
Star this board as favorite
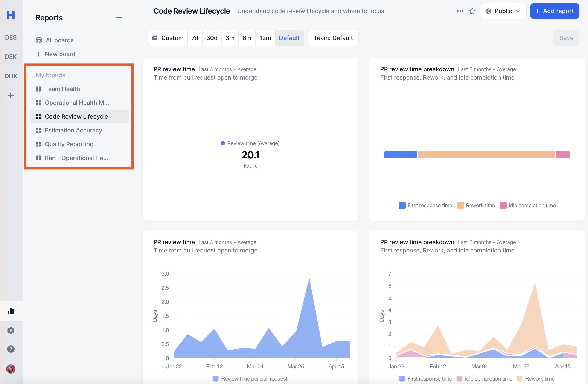(472, 11)
